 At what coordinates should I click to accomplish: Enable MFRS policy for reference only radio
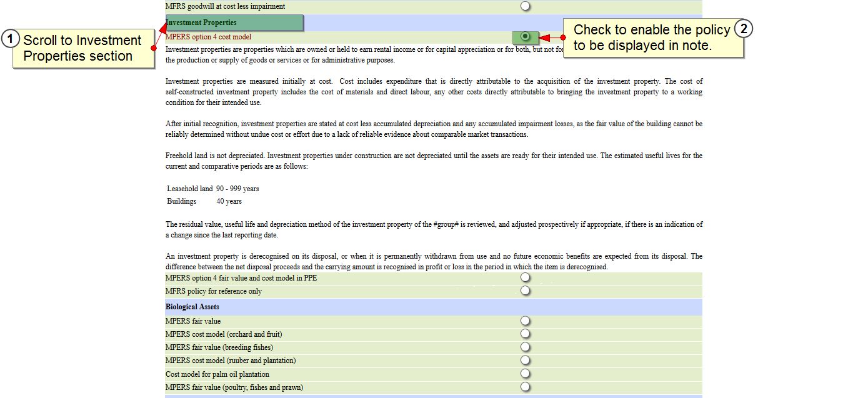tap(525, 291)
